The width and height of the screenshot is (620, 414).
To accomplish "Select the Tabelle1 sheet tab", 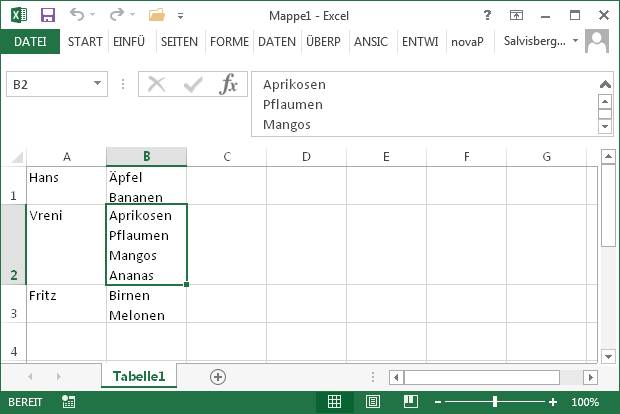I will click(139, 376).
